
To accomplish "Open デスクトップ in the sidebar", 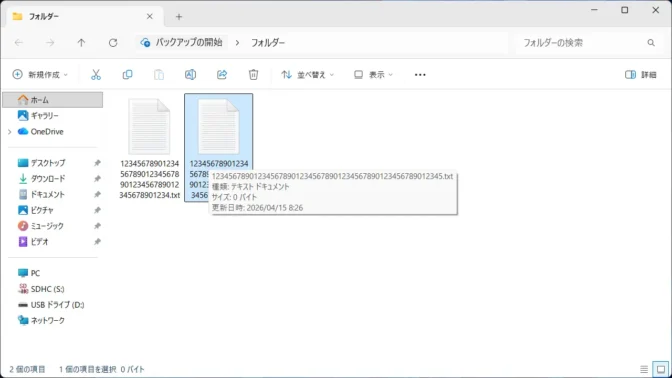I will pos(41,163).
